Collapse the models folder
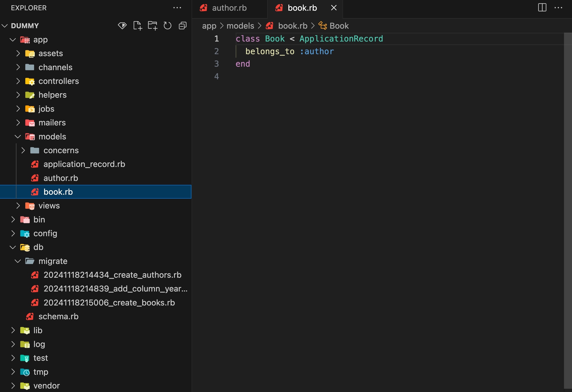Image resolution: width=572 pixels, height=392 pixels. (x=52, y=136)
